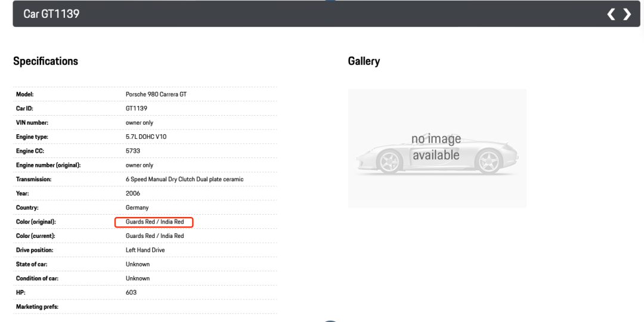Click the original color 'Guards Red / India Red'
Viewport: 644px width, 322px height.
(x=154, y=222)
